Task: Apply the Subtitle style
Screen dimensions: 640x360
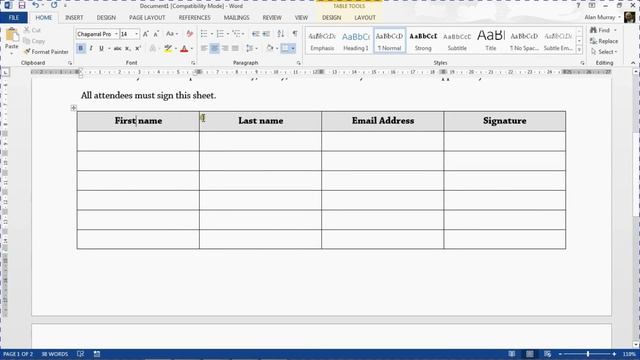Action: (x=457, y=41)
